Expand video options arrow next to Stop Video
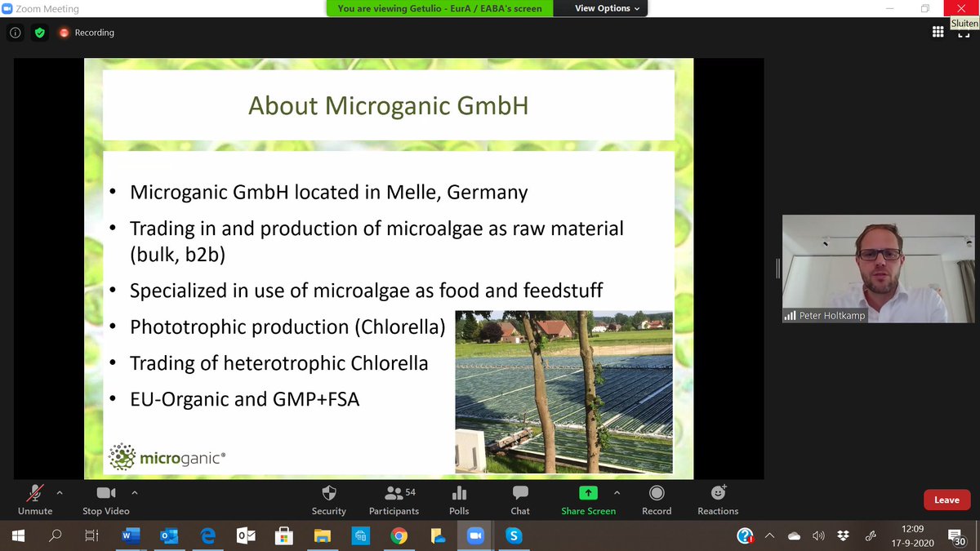Viewport: 980px width, 551px height. coord(135,493)
